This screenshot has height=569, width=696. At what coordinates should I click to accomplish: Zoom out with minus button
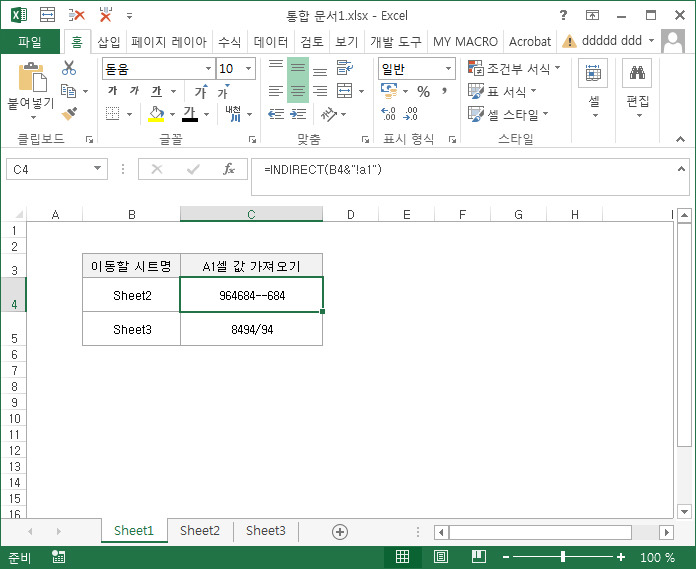coord(506,557)
